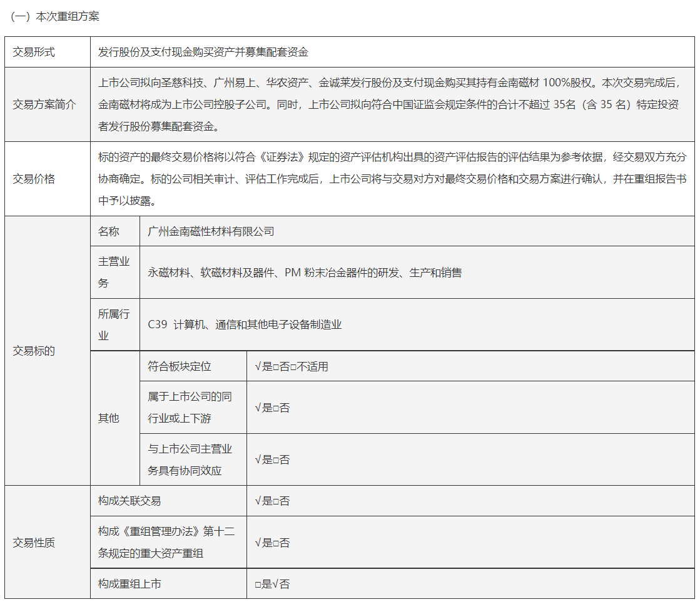Click the "所属行业" sub-label cell
700x602 pixels.
click(x=114, y=324)
